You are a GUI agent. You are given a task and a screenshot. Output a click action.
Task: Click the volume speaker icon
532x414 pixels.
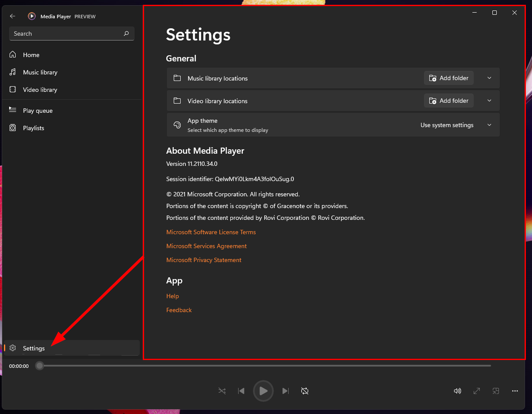coord(458,391)
